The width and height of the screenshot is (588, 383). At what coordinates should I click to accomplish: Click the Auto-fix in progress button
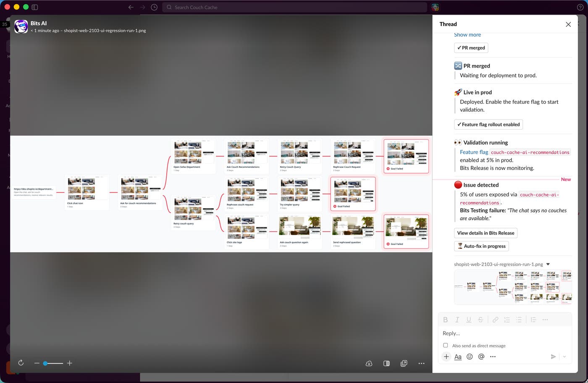(x=481, y=246)
